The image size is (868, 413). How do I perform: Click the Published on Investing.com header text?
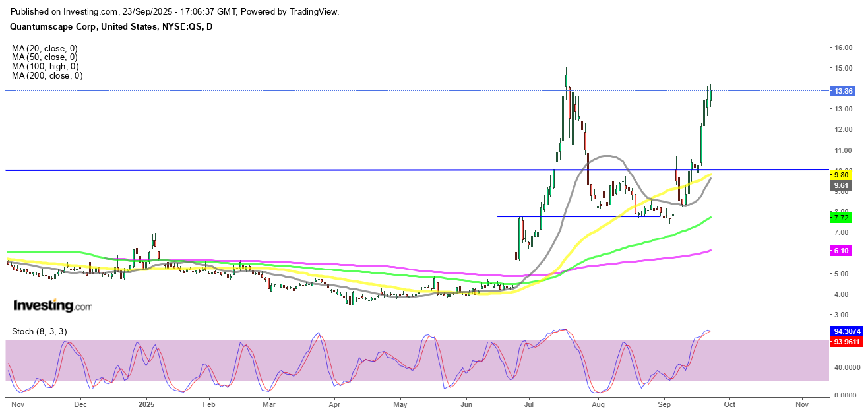tap(175, 12)
